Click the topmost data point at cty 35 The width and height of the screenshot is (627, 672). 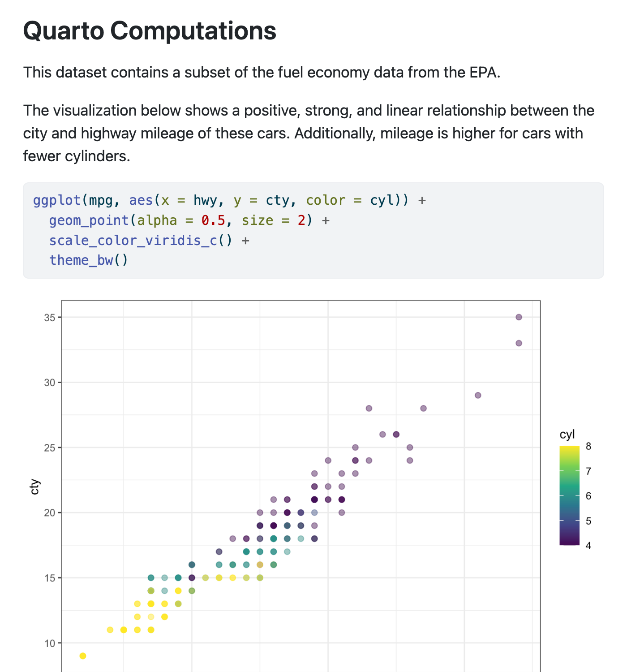(x=519, y=317)
